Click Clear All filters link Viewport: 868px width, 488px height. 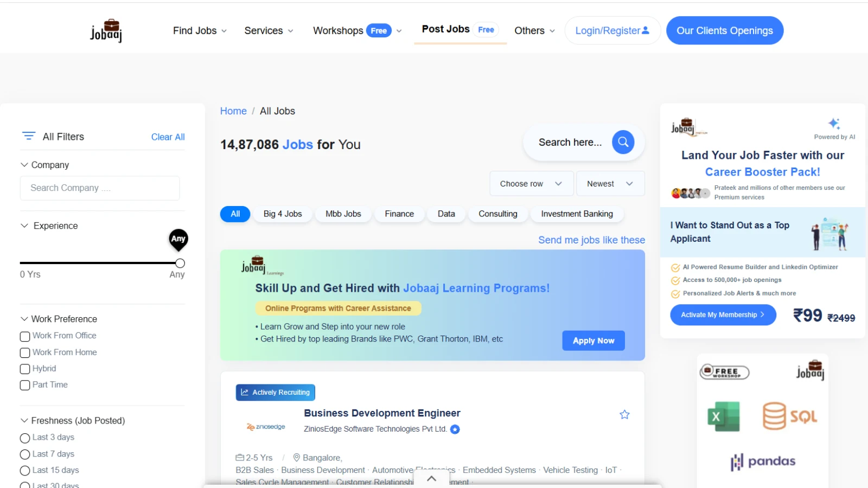[168, 137]
